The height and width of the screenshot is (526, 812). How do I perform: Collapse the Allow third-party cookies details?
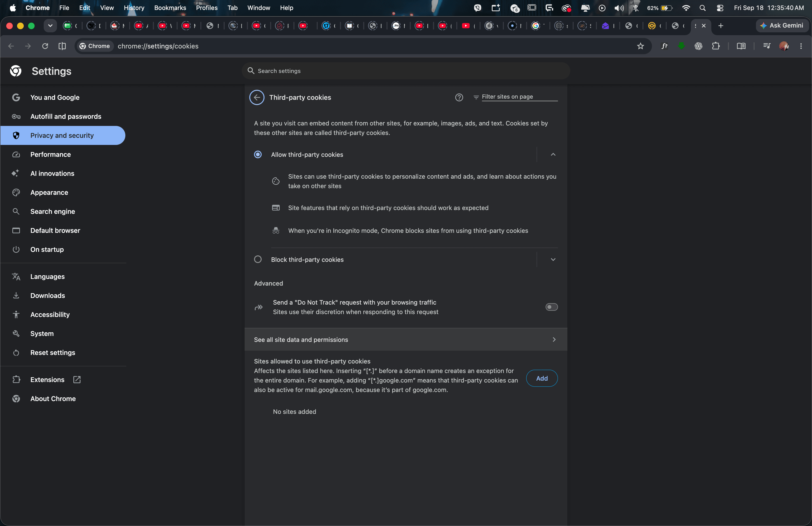553,155
